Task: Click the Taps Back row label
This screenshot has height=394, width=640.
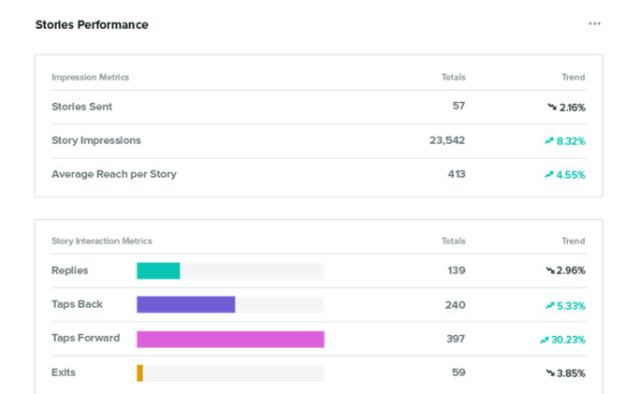Action: 77,304
